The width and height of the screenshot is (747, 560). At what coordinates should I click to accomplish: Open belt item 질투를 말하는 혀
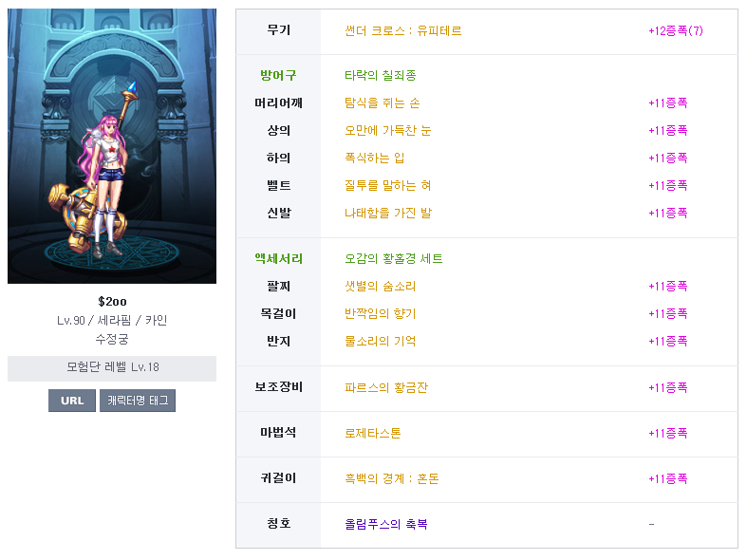[x=388, y=186]
